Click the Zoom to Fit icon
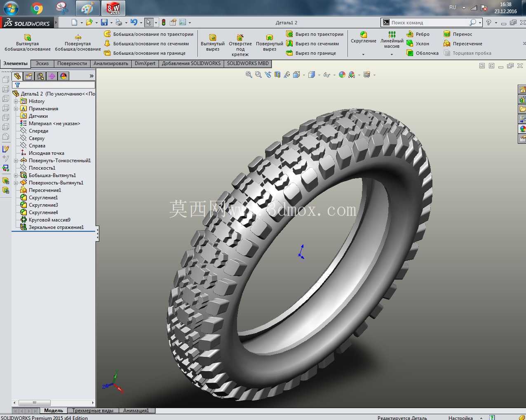This screenshot has height=420, width=526. (249, 75)
